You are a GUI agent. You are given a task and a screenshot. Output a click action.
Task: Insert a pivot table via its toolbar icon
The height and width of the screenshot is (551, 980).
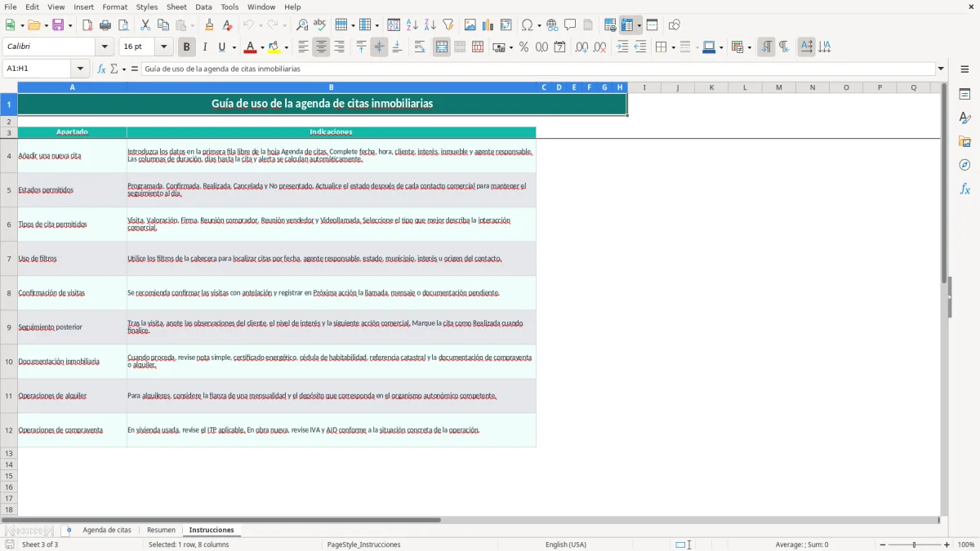[506, 25]
